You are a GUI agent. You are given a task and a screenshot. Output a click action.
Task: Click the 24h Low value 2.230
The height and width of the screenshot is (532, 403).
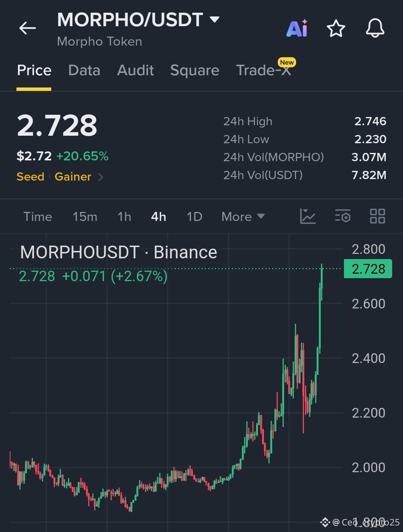(370, 139)
